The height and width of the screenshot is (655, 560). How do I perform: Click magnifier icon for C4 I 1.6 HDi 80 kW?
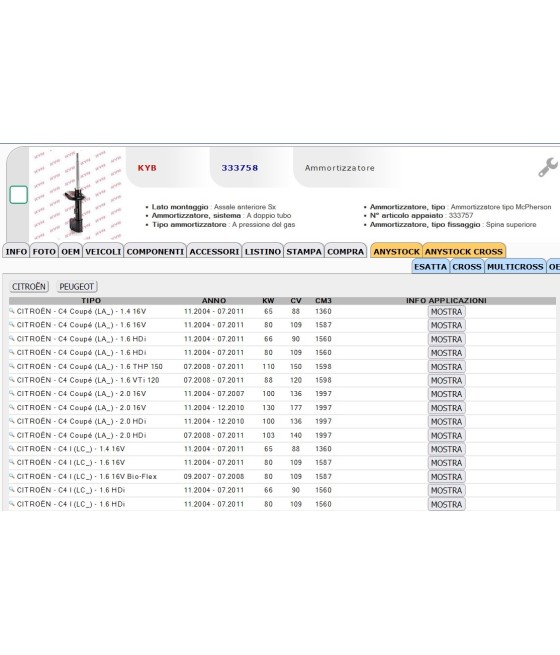[12, 503]
